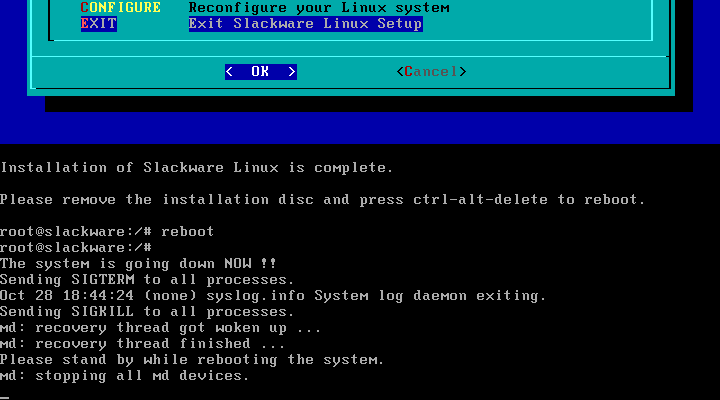The width and height of the screenshot is (720, 400).
Task: Click the 'Oct 28 18:44:24' syslog line
Action: point(273,296)
